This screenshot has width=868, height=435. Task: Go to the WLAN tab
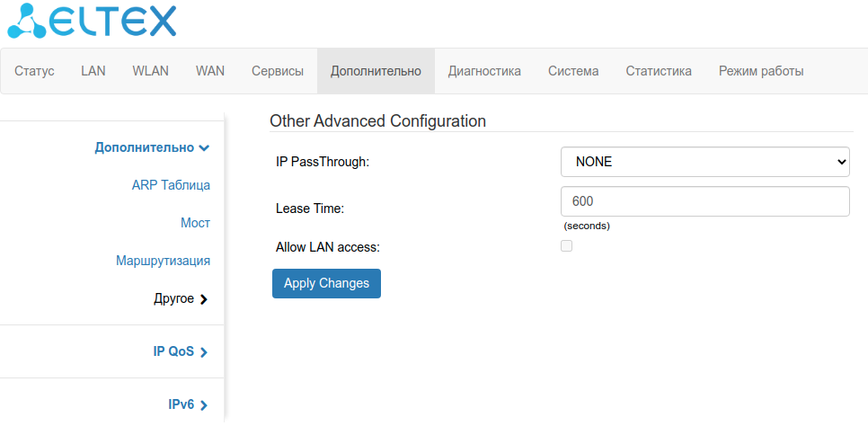(x=150, y=71)
